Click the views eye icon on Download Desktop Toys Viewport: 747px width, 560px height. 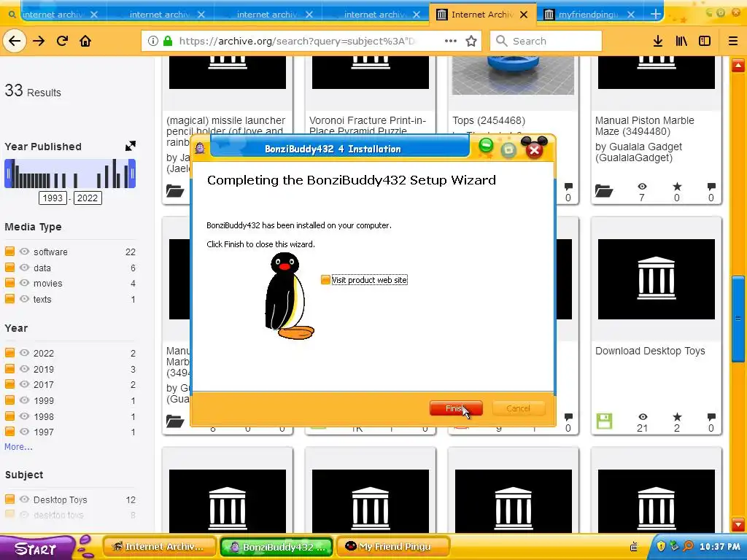(643, 416)
